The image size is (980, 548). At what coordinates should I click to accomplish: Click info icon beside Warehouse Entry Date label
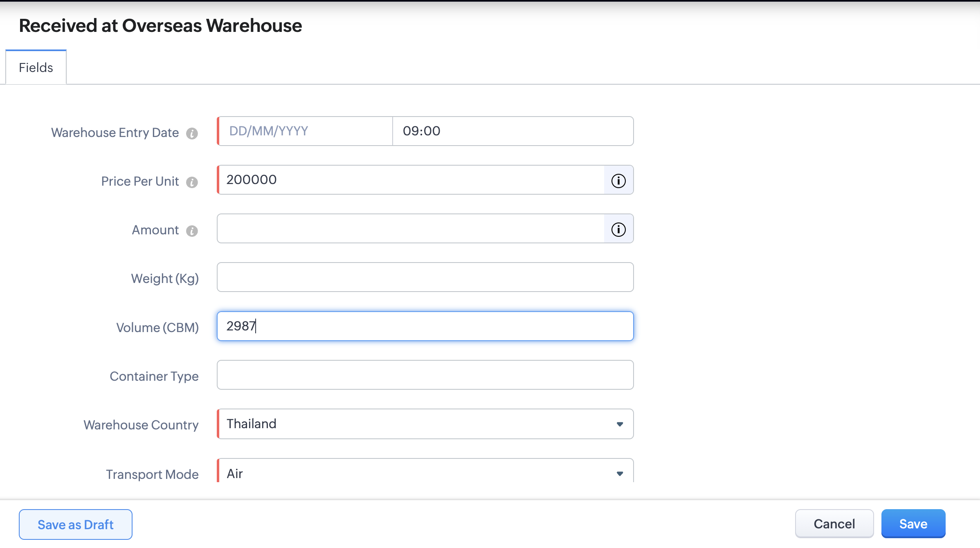192,133
